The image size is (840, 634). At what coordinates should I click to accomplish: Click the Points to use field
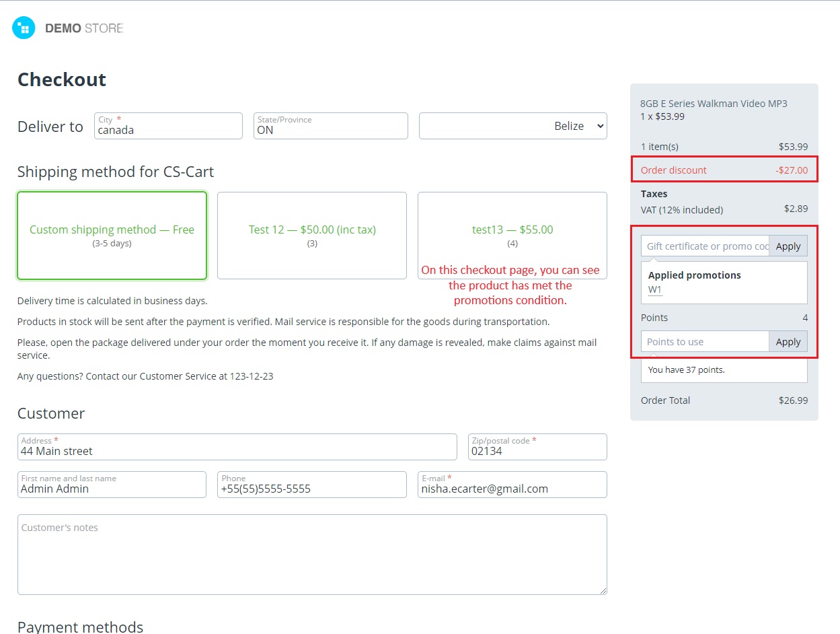705,341
